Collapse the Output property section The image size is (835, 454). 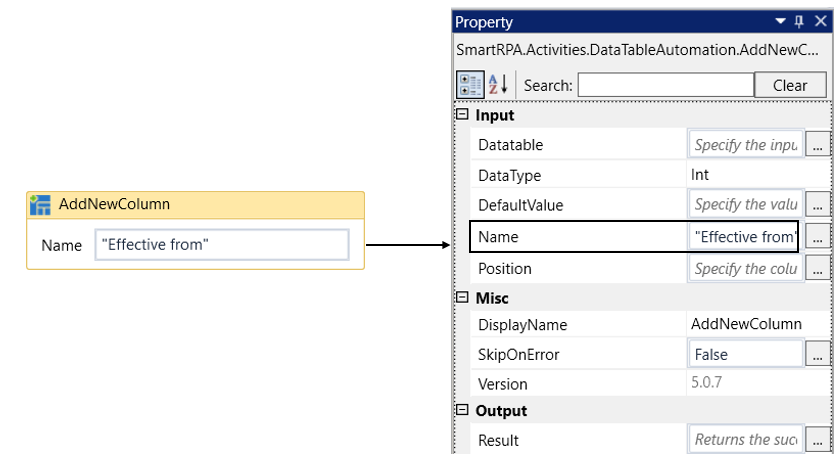pyautogui.click(x=462, y=411)
